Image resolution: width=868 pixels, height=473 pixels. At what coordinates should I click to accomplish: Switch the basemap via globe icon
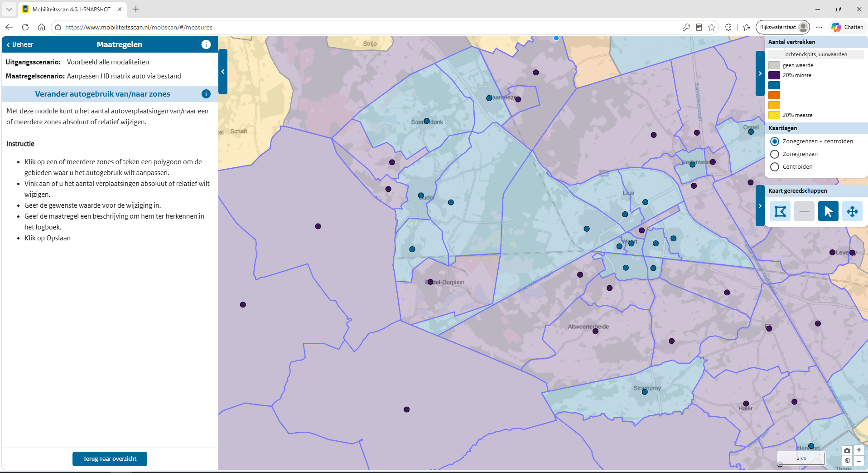pos(847,461)
